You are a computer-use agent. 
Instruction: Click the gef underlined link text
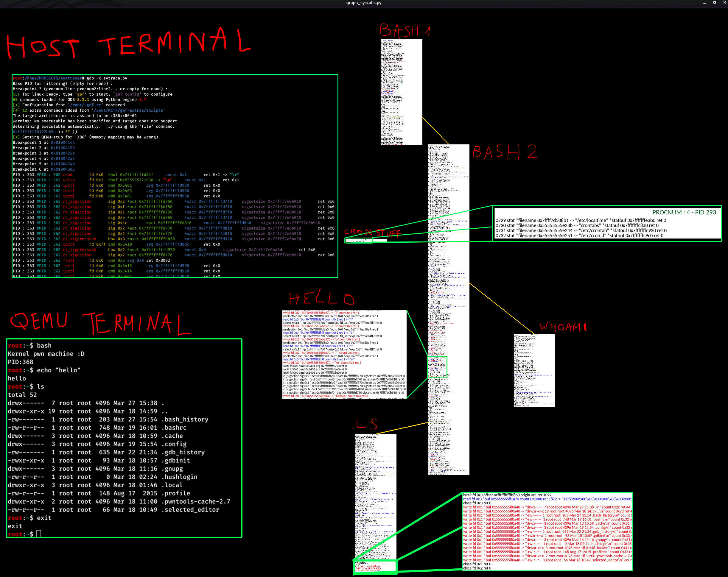pos(80,94)
